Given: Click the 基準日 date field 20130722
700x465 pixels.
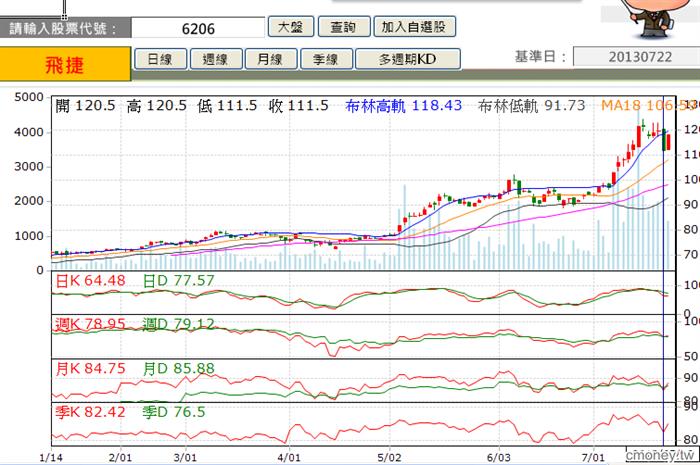Looking at the screenshot, I should (x=638, y=57).
